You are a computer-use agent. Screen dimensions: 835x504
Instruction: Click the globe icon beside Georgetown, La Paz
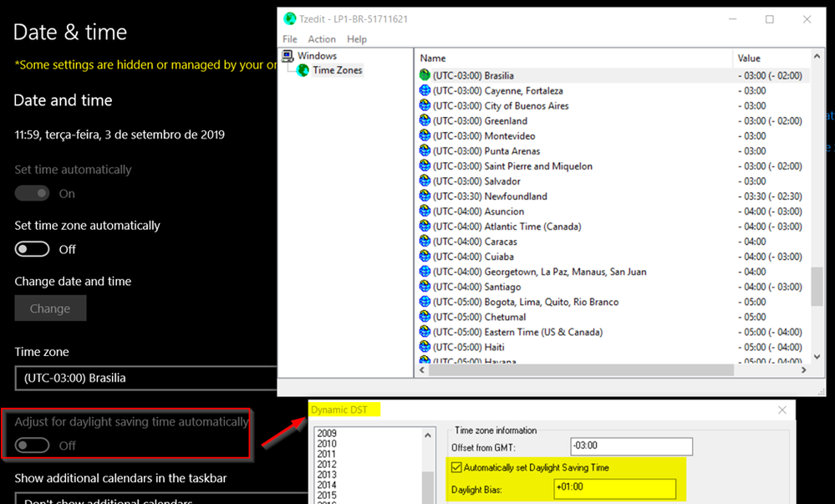pyautogui.click(x=425, y=272)
